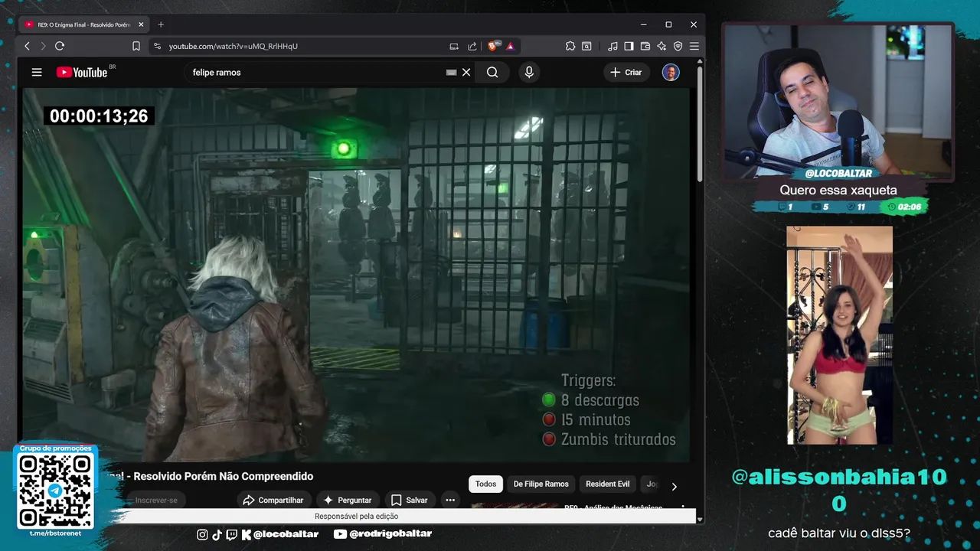Open Brave Shields lion icon
Screen dimensions: 980x551
[494, 46]
